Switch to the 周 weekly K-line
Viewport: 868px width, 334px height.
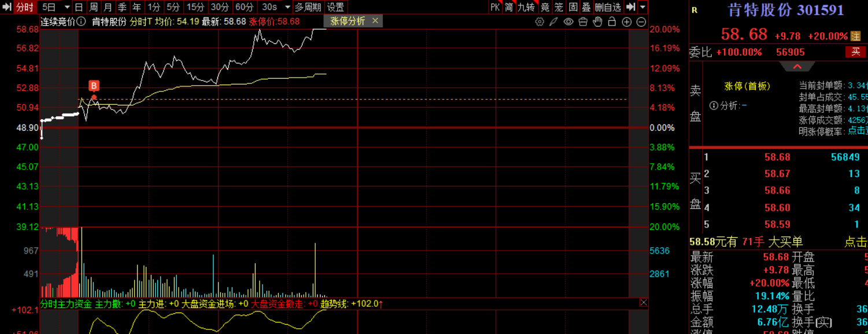93,8
